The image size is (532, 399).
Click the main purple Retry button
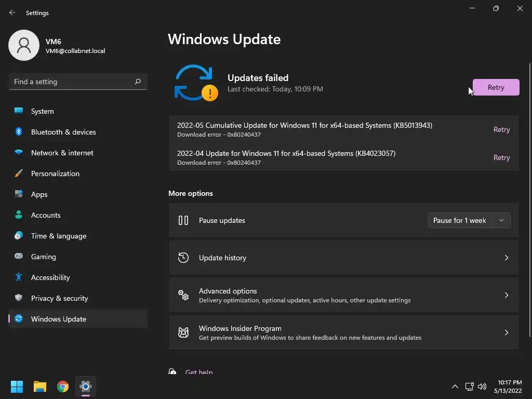(496, 87)
